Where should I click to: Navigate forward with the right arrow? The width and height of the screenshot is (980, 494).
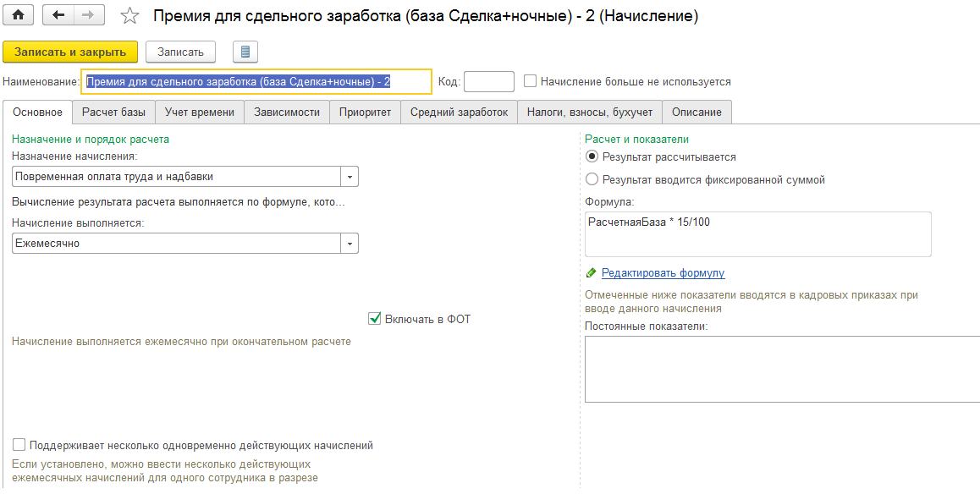pos(89,15)
